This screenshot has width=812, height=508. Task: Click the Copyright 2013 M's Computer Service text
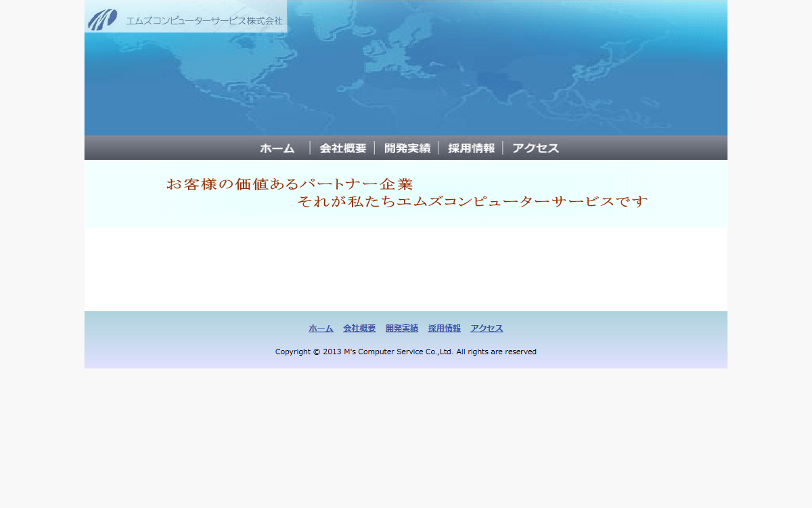406,352
